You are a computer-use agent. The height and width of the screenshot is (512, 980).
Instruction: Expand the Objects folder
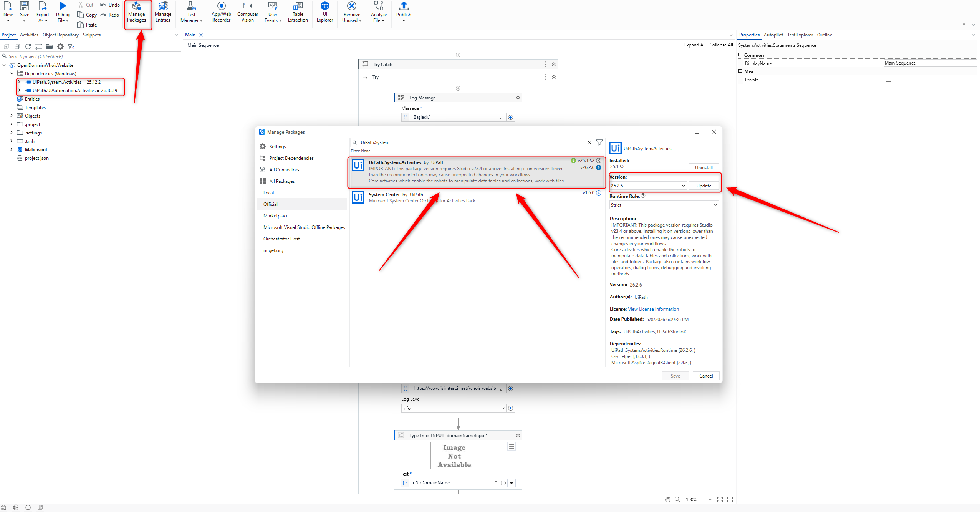pos(12,116)
